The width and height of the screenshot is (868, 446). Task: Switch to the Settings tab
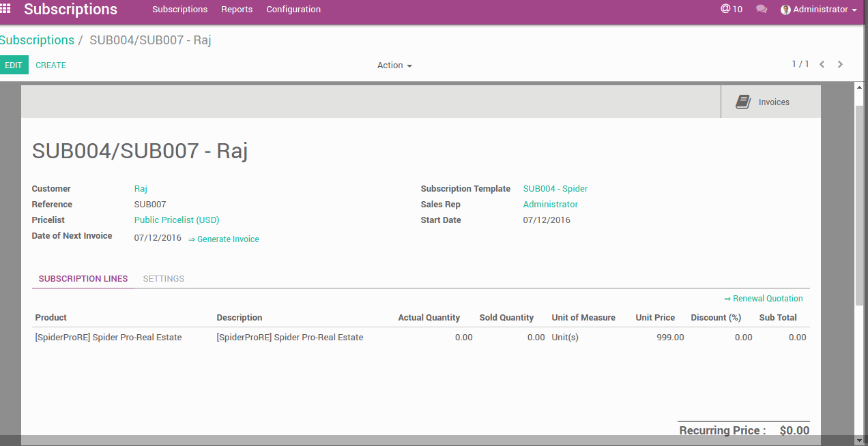pos(164,279)
